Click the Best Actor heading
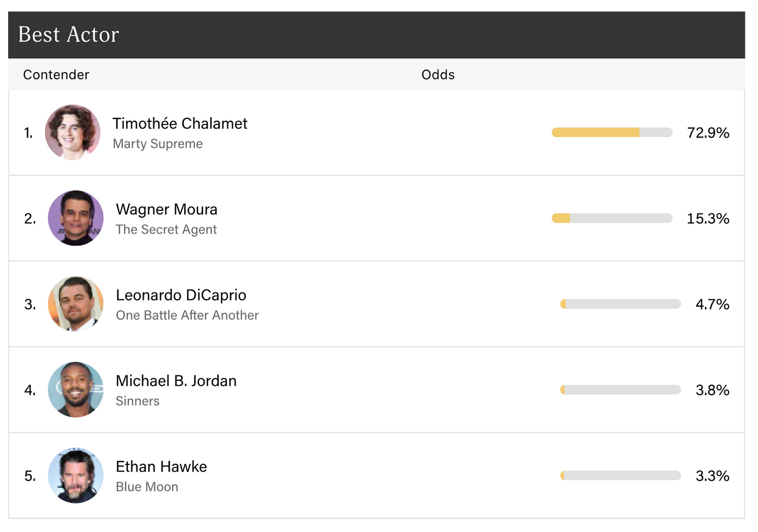758x532 pixels. point(69,35)
